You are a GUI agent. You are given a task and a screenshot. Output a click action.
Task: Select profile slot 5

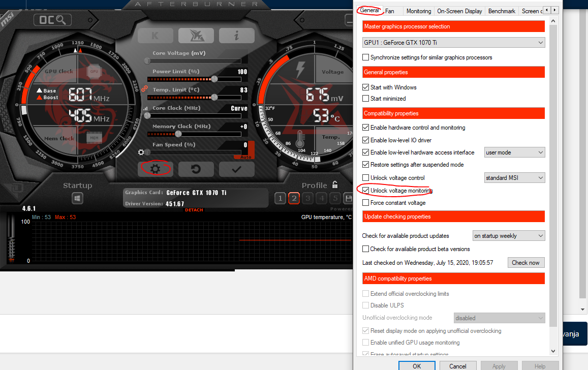[x=335, y=198]
